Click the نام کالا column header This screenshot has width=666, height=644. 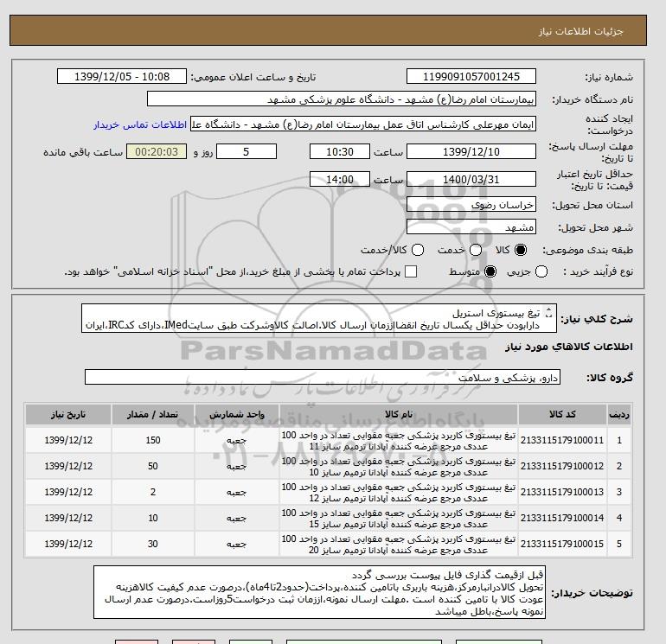point(399,414)
